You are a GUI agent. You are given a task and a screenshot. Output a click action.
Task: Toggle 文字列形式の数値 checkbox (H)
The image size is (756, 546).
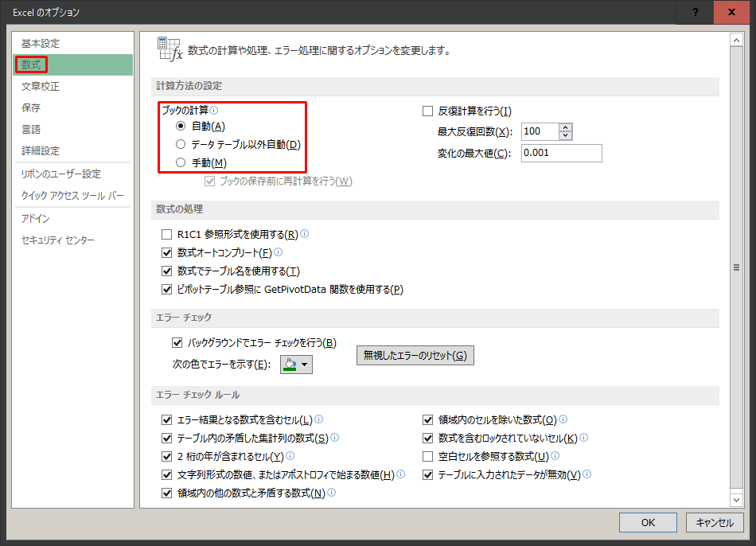tap(167, 474)
